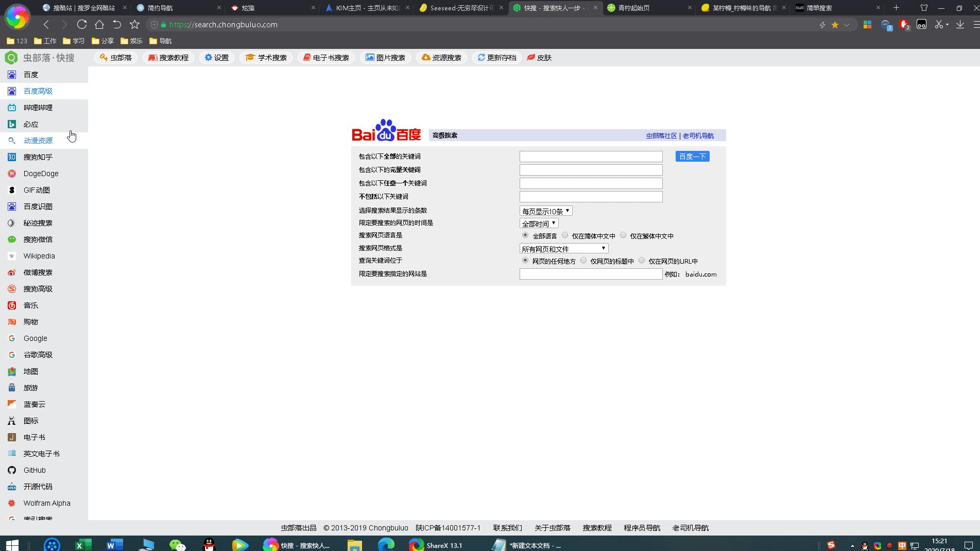Image resolution: width=980 pixels, height=551 pixels.
Task: Open WeChat from the Windows taskbar
Action: 177,545
